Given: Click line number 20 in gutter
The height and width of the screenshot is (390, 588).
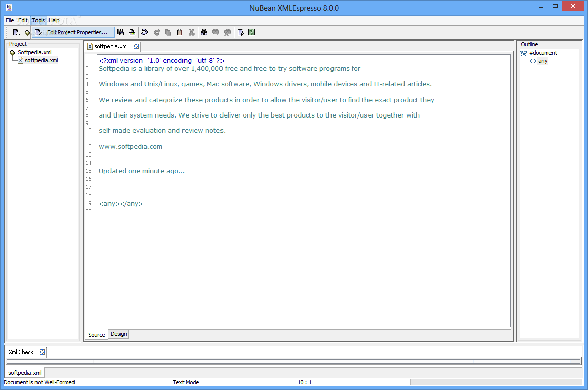Looking at the screenshot, I should (x=89, y=211).
